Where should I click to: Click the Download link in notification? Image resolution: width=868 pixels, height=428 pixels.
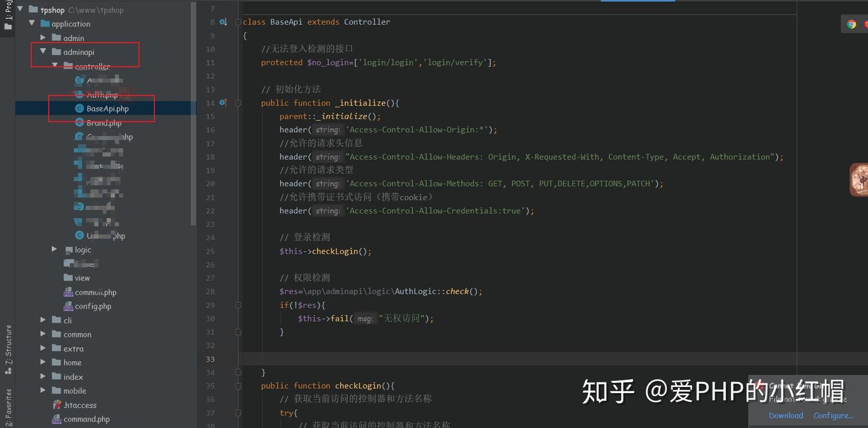click(x=786, y=415)
